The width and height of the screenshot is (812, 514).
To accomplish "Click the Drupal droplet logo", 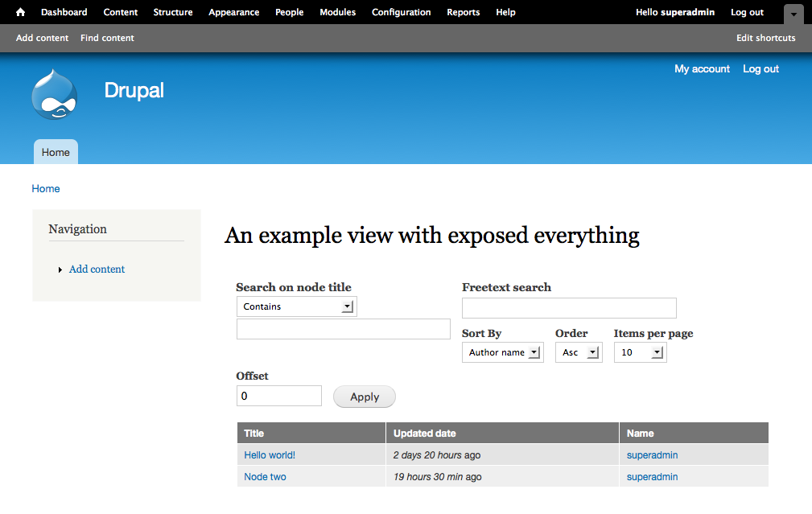I will [x=54, y=94].
